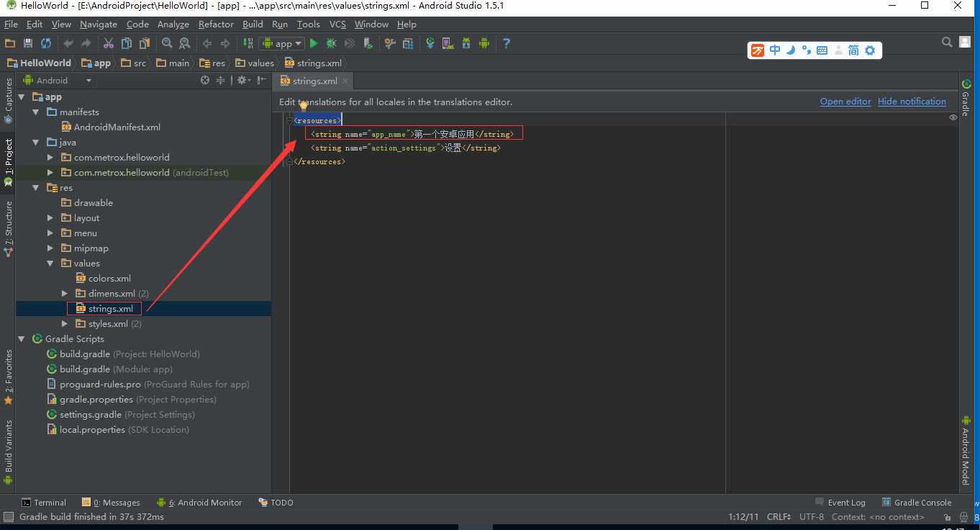Toggle the Favorites tool window tab
980x530 pixels.
(x=8, y=377)
